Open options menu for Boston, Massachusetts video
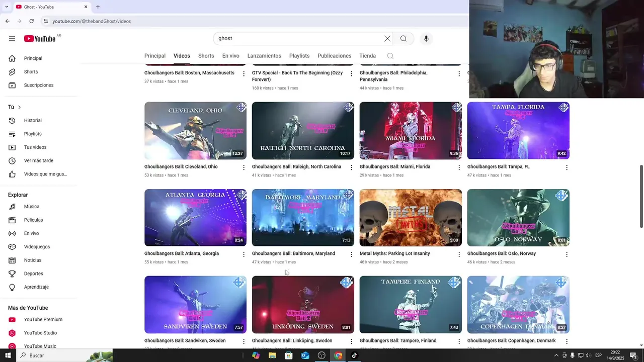This screenshot has width=644, height=362. pos(244,74)
